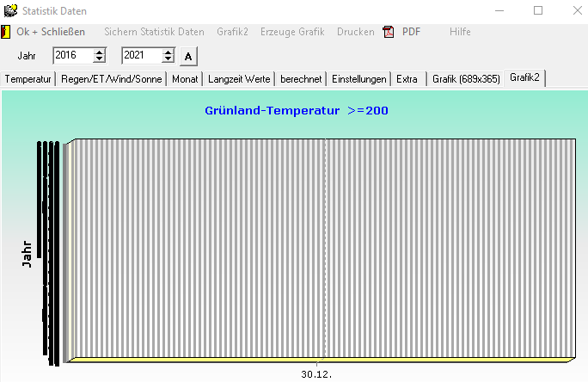Image resolution: width=588 pixels, height=382 pixels.
Task: Open the berechnet tab
Action: 301,79
